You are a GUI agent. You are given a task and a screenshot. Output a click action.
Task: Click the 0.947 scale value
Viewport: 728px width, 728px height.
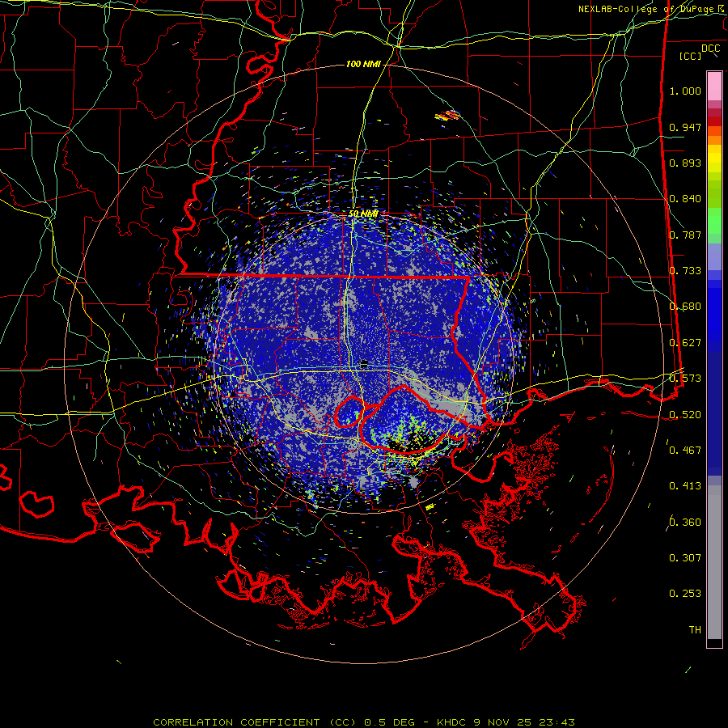coord(685,127)
